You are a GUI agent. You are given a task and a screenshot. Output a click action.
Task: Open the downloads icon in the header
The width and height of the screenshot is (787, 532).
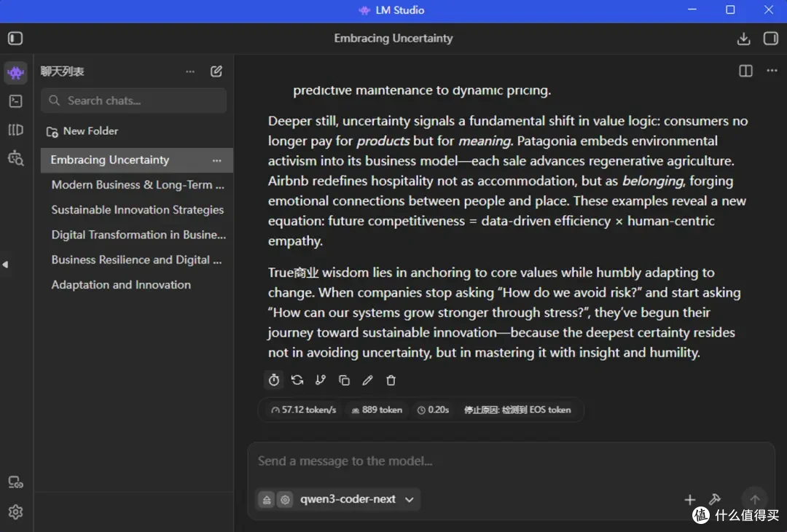coord(743,39)
